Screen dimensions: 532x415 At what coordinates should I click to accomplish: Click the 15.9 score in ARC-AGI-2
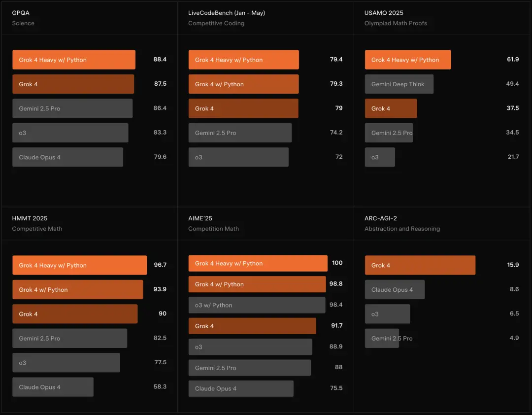pos(513,265)
